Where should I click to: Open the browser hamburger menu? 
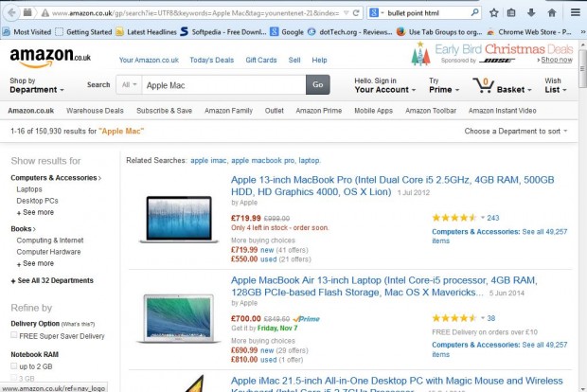574,13
